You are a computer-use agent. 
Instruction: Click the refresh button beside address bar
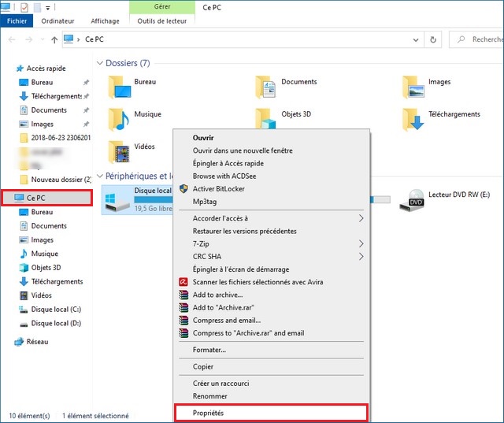click(433, 39)
